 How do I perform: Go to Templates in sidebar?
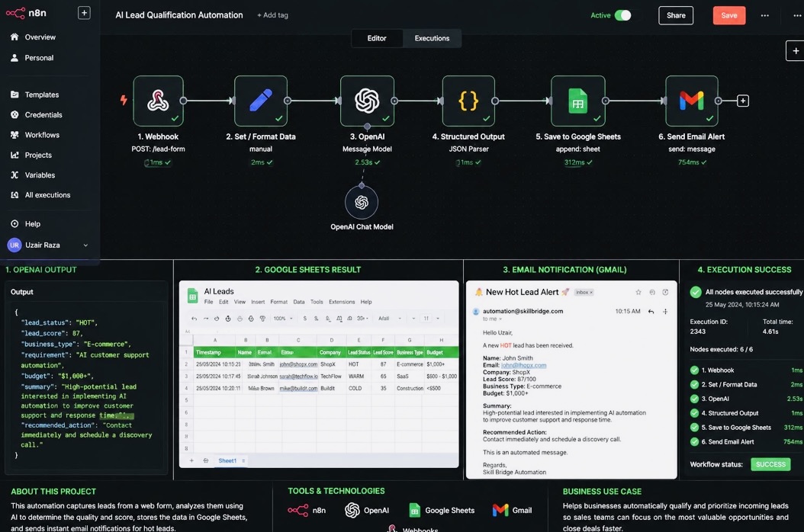tap(41, 95)
